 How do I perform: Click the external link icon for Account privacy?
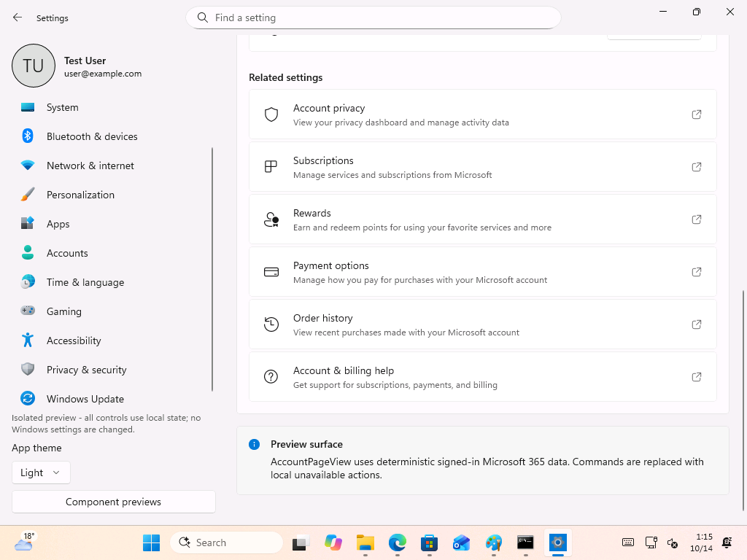tap(697, 114)
